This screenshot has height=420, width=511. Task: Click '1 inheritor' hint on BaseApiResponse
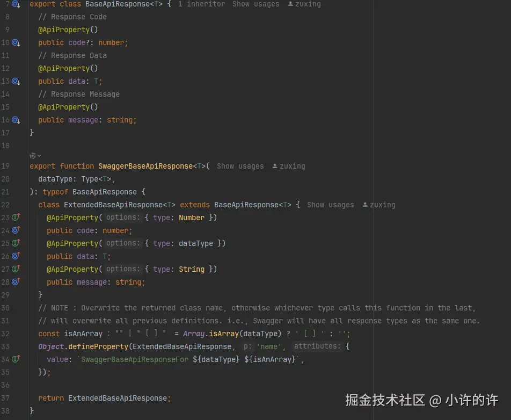201,4
